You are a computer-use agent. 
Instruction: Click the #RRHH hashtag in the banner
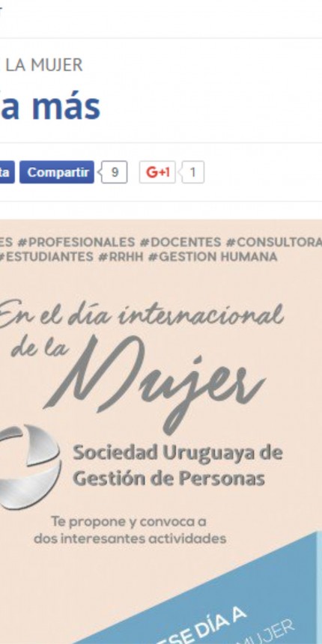121,257
